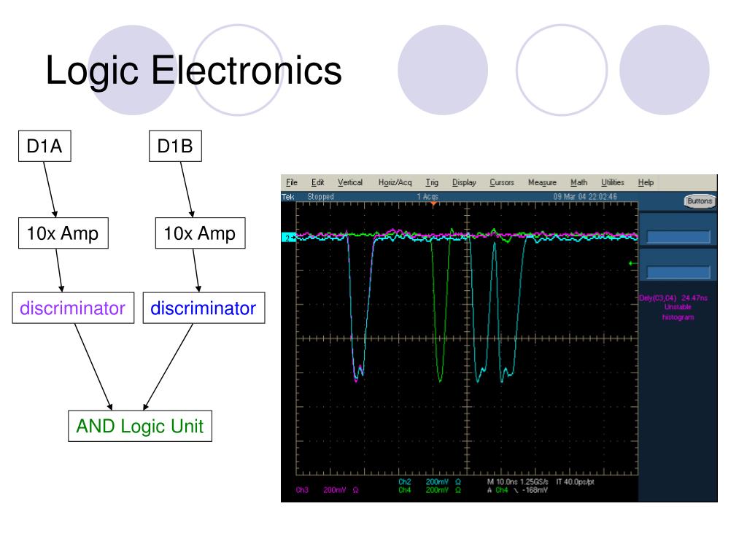
Task: Click the green trigger level arrow
Action: coord(632,263)
